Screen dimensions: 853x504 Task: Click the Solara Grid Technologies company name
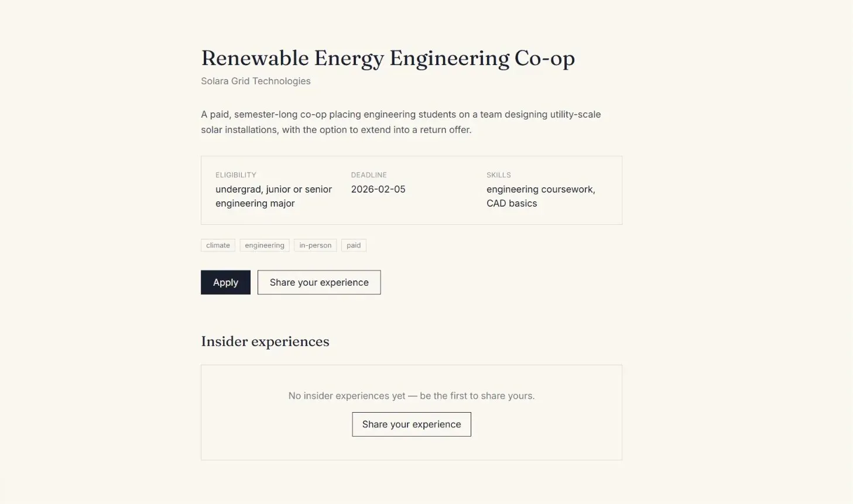(256, 81)
